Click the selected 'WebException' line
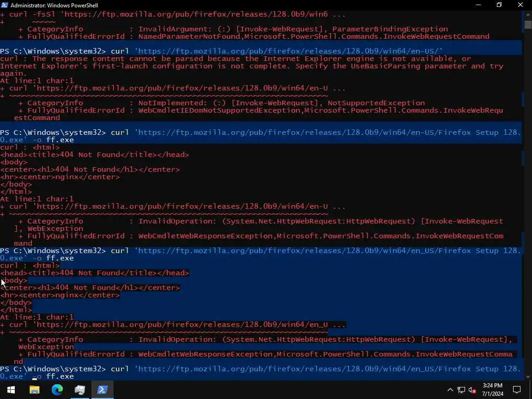Screen dimensions: 532x399 tap(46, 347)
